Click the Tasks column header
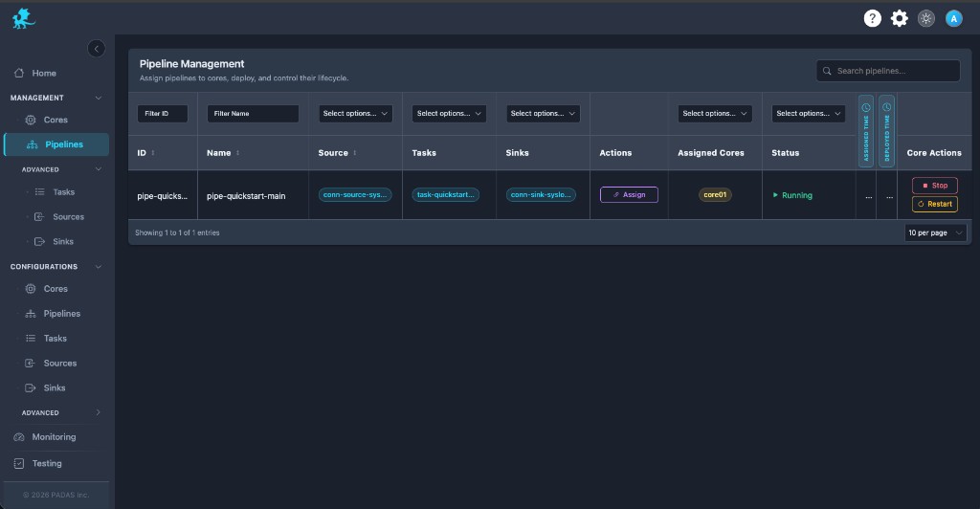 [424, 153]
